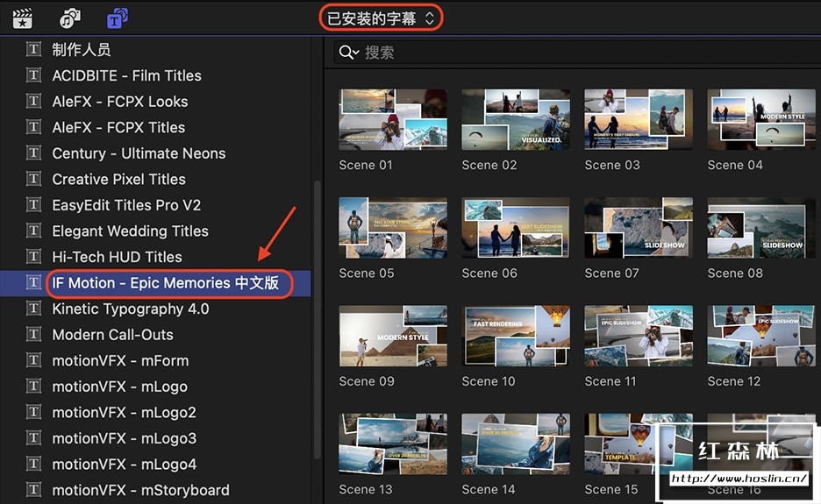
Task: Click the T icon beside 制作人员
Action: (33, 49)
